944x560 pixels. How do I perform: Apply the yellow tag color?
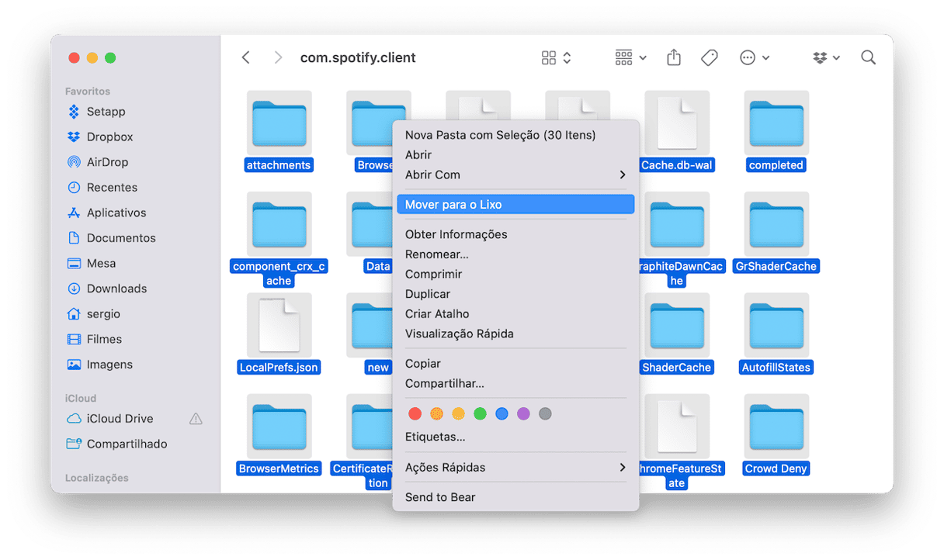point(459,414)
